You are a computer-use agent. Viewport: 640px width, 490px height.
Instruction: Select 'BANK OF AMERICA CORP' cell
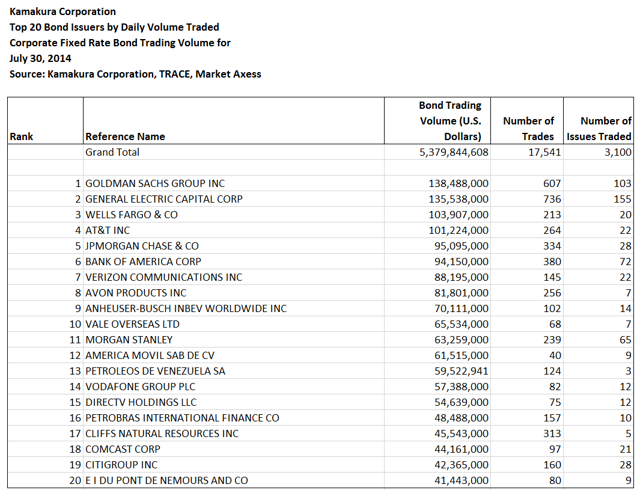(x=143, y=261)
